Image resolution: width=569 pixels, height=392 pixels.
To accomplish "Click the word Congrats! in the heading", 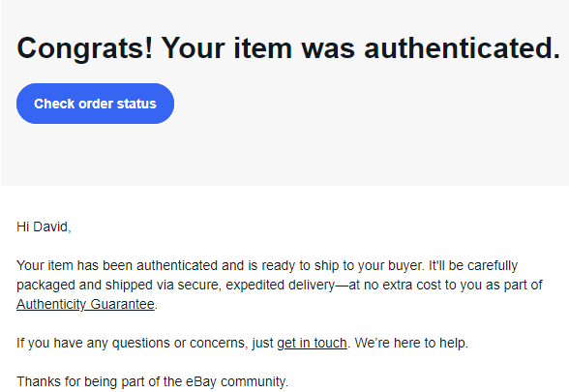I will (85, 48).
